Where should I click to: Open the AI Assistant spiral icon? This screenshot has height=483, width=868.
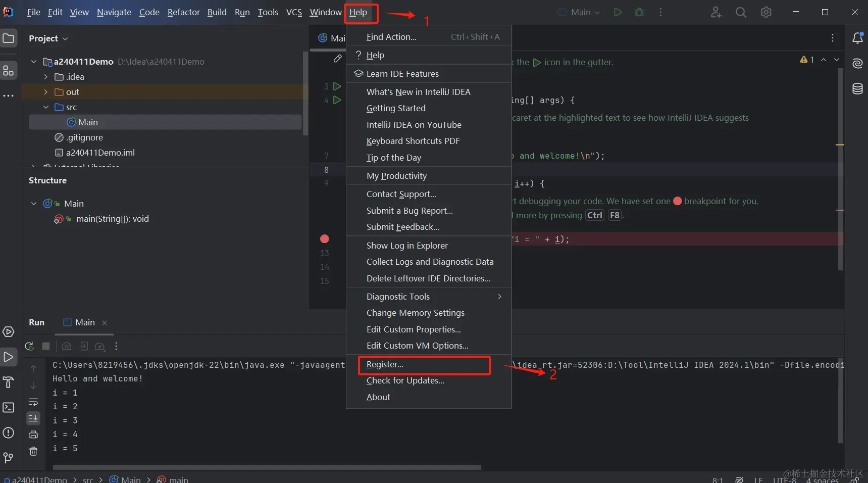857,63
